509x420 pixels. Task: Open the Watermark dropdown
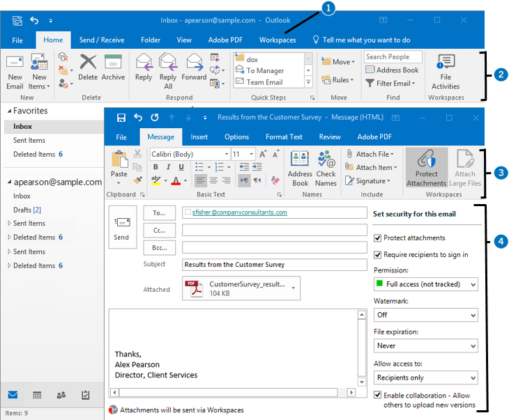pyautogui.click(x=425, y=315)
